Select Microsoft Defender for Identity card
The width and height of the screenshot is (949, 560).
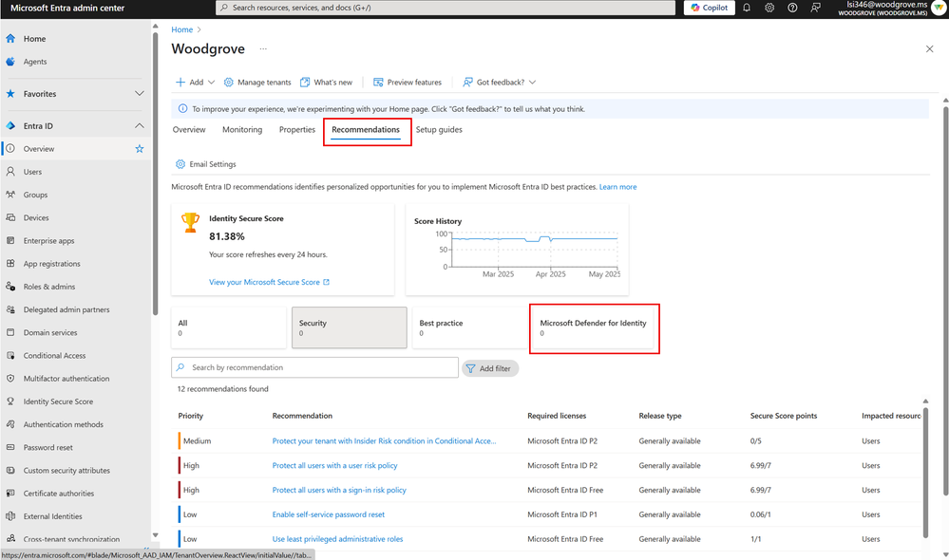(x=594, y=328)
